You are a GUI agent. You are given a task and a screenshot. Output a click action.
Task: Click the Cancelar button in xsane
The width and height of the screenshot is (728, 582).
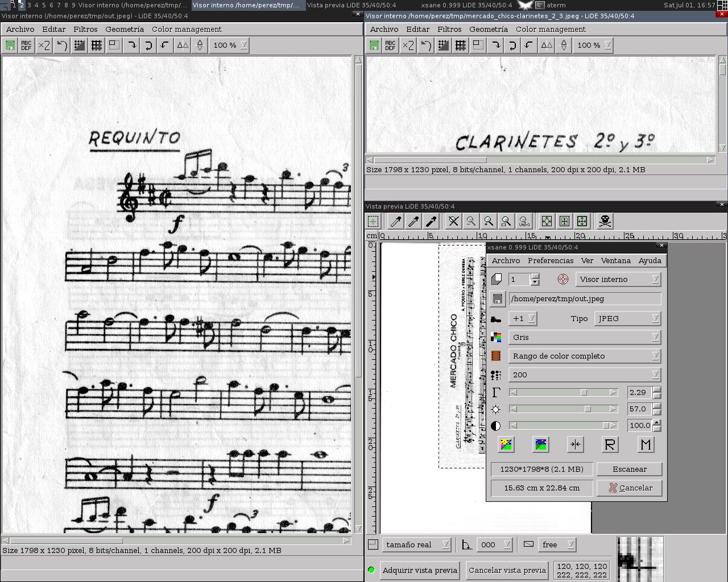(630, 488)
